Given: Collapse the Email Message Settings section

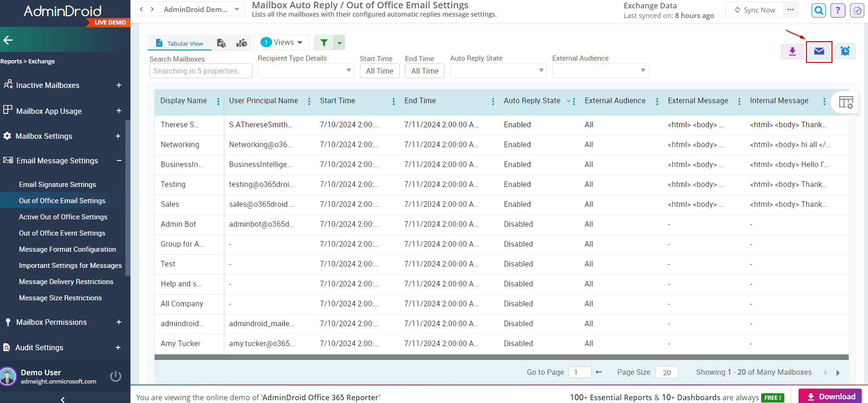Looking at the screenshot, I should (119, 161).
